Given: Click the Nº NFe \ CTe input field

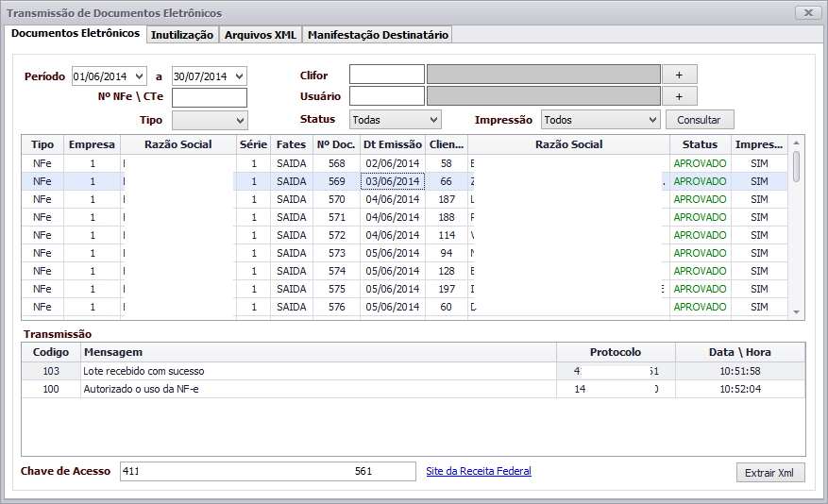Looking at the screenshot, I should [210, 97].
